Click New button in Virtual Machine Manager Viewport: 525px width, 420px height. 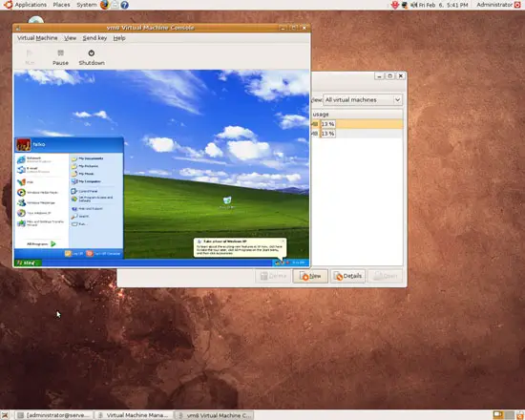tap(310, 276)
